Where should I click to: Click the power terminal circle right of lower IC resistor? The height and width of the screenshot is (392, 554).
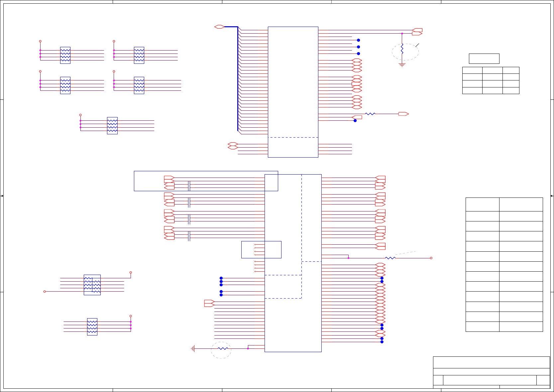coord(431,258)
